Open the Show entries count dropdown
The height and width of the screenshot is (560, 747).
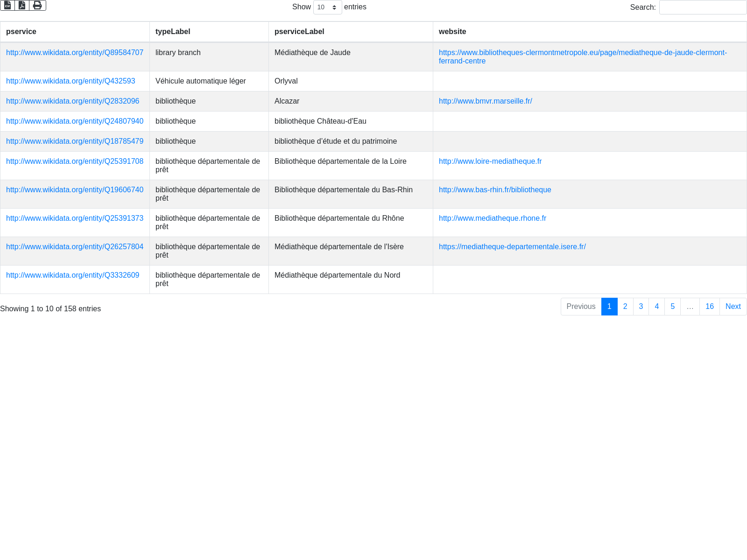coord(327,7)
